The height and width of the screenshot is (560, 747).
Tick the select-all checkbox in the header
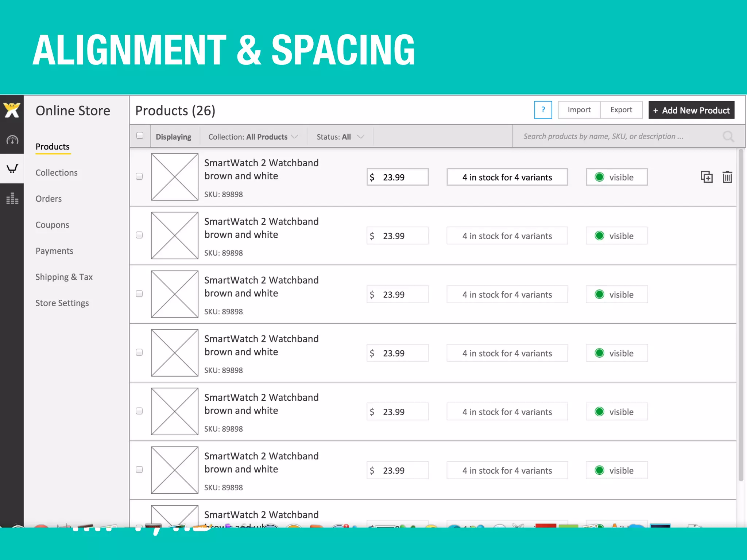point(140,136)
